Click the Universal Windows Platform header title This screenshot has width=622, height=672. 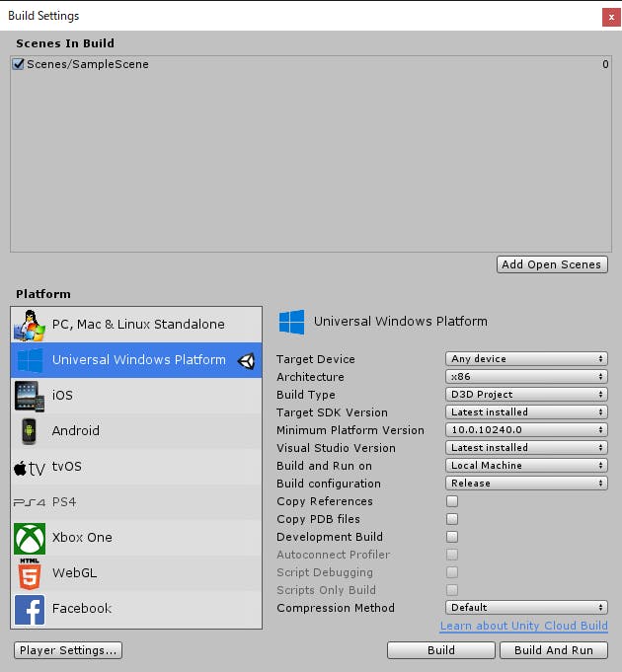(401, 322)
